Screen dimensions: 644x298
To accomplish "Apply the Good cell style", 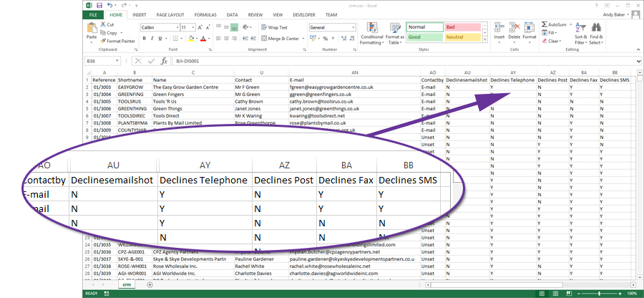I will (x=425, y=37).
